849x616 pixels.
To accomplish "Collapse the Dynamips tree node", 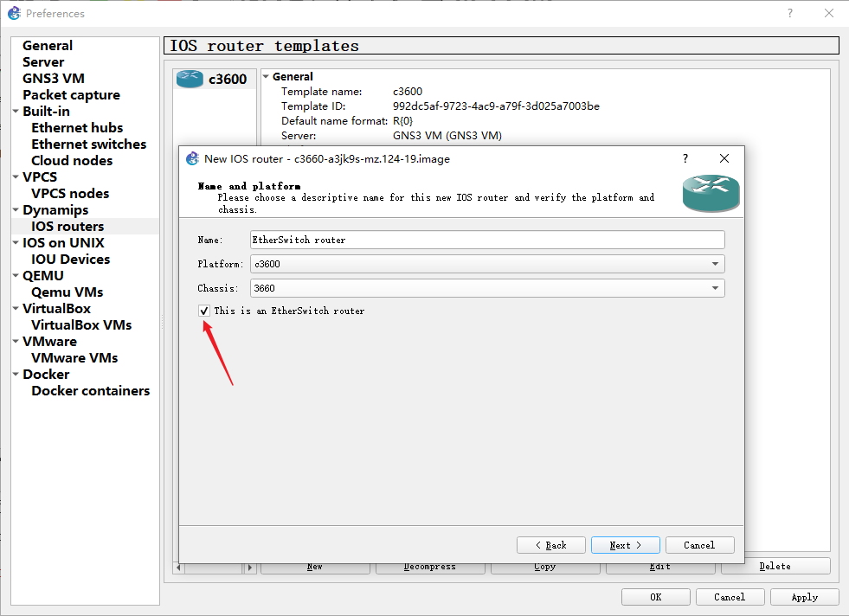I will point(16,209).
